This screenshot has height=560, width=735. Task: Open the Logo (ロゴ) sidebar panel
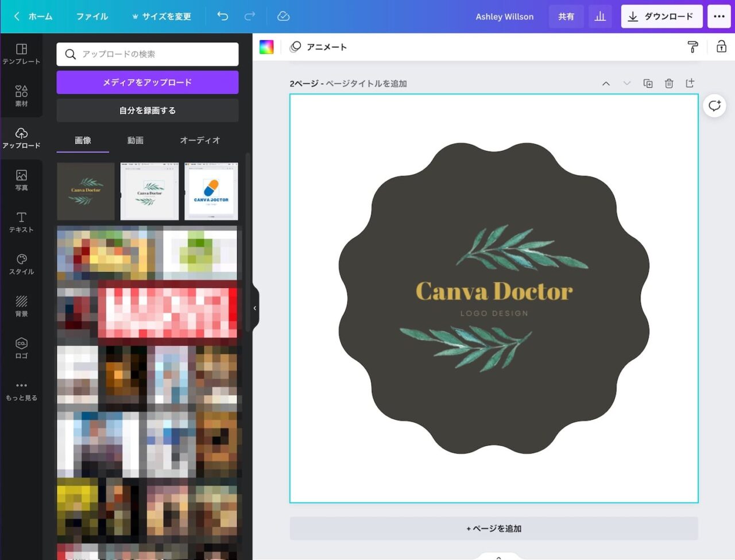tap(21, 348)
